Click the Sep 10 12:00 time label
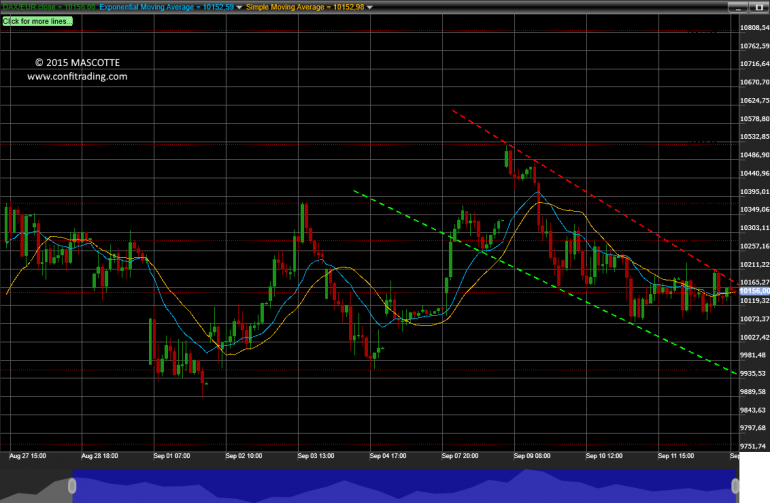Screen dimensions: 770x503 pyautogui.click(x=604, y=456)
